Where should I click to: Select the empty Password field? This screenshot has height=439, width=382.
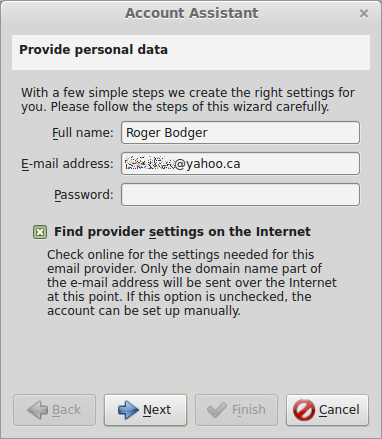click(x=240, y=195)
